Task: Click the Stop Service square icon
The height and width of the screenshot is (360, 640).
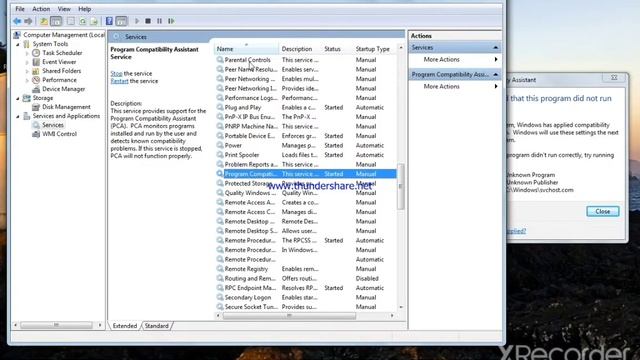Action: (148, 21)
